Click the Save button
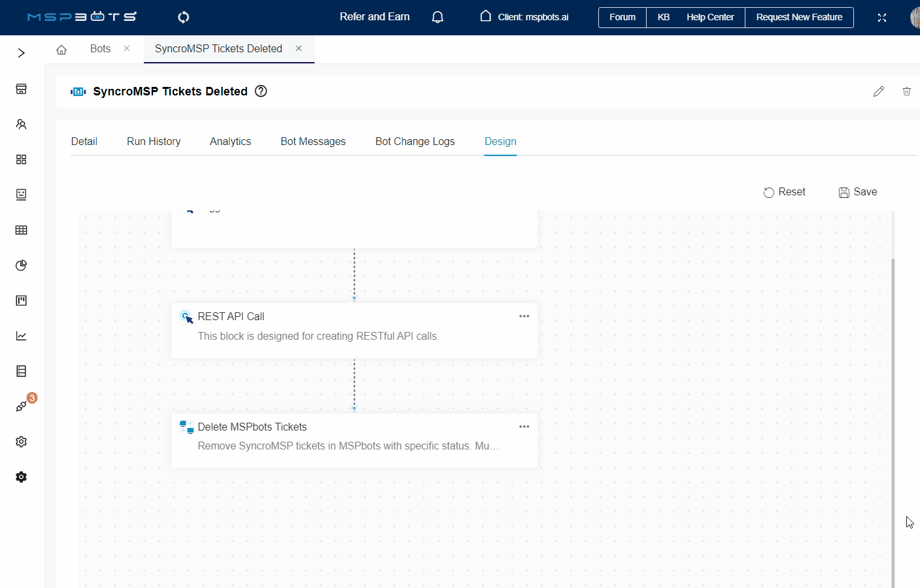Image resolution: width=920 pixels, height=588 pixels. pos(858,192)
